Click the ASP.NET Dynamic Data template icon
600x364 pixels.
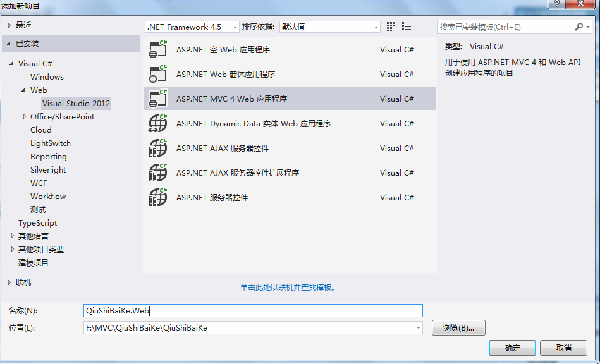[x=158, y=123]
